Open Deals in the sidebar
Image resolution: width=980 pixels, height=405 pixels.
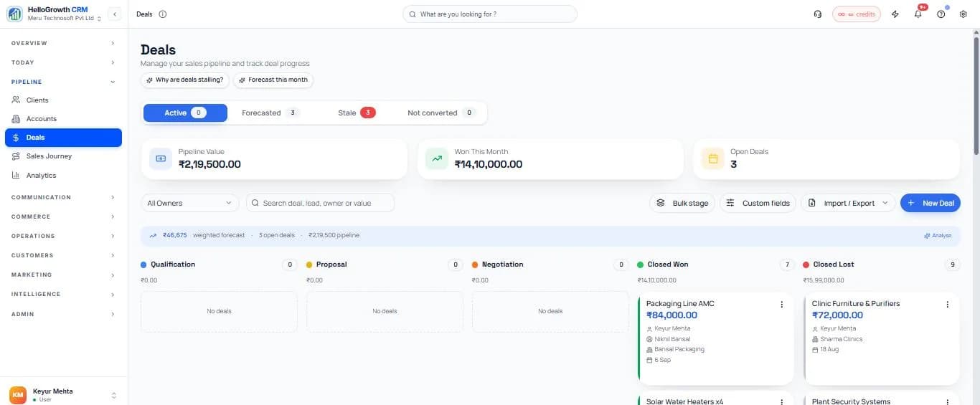point(63,138)
